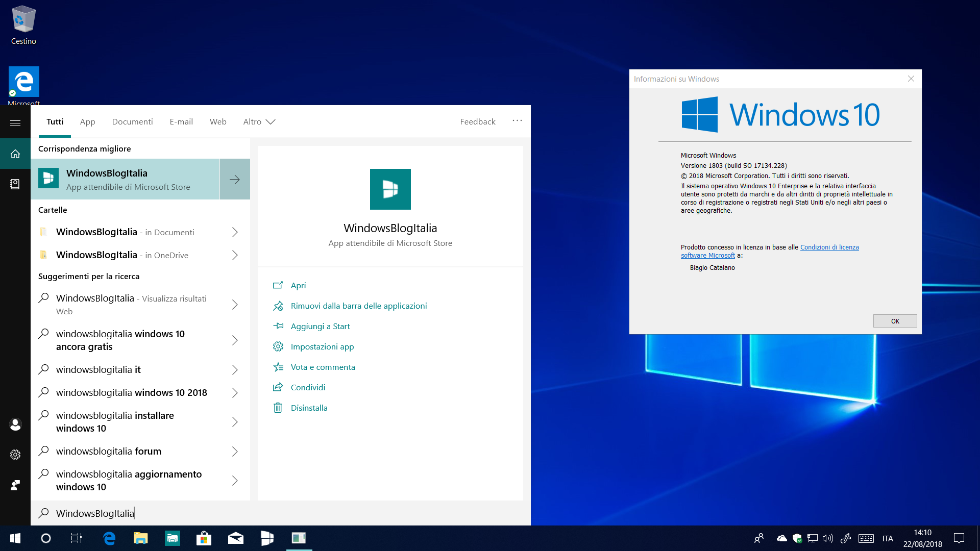Launch Edge from the taskbar
The width and height of the screenshot is (980, 551).
tap(109, 538)
